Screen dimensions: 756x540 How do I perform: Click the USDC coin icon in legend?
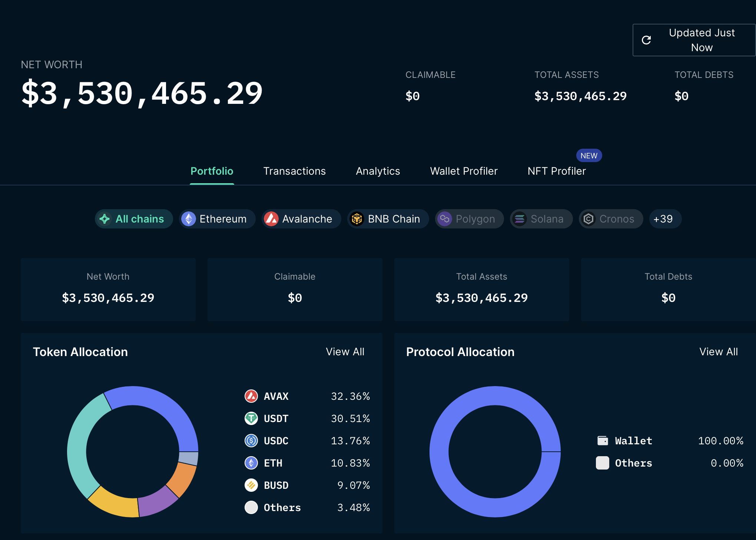[251, 441]
